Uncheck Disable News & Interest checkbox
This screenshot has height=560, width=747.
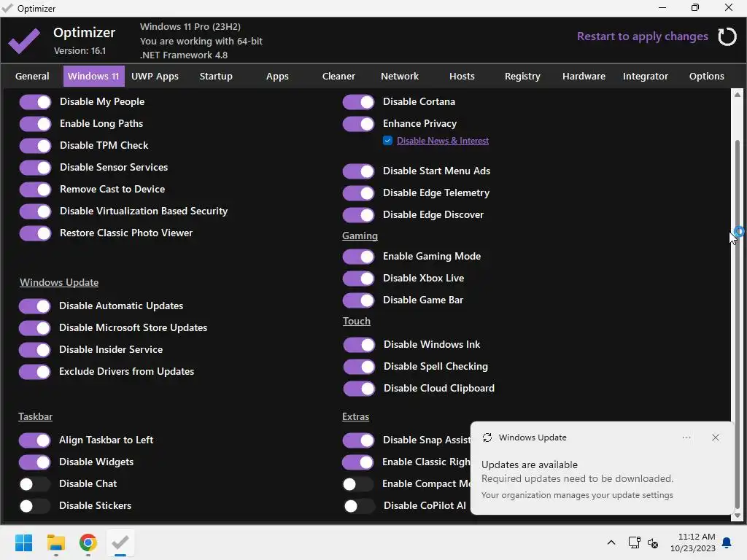tap(387, 141)
